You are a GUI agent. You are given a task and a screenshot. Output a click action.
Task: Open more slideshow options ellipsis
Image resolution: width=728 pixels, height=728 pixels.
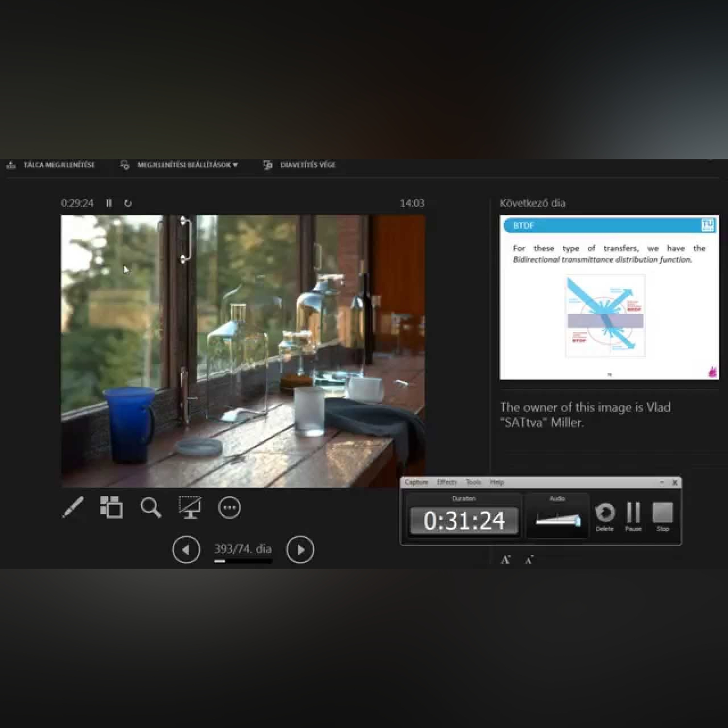229,508
